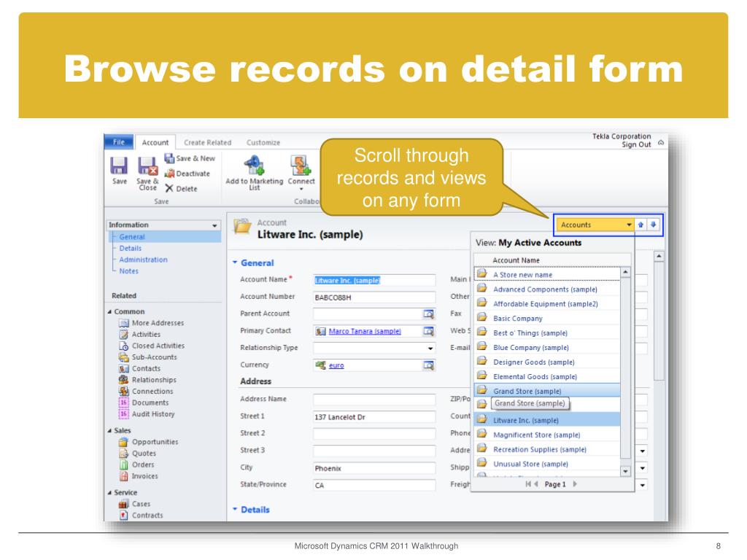747x560 pixels.
Task: Click the Save floppy disk icon
Action: pos(119,166)
